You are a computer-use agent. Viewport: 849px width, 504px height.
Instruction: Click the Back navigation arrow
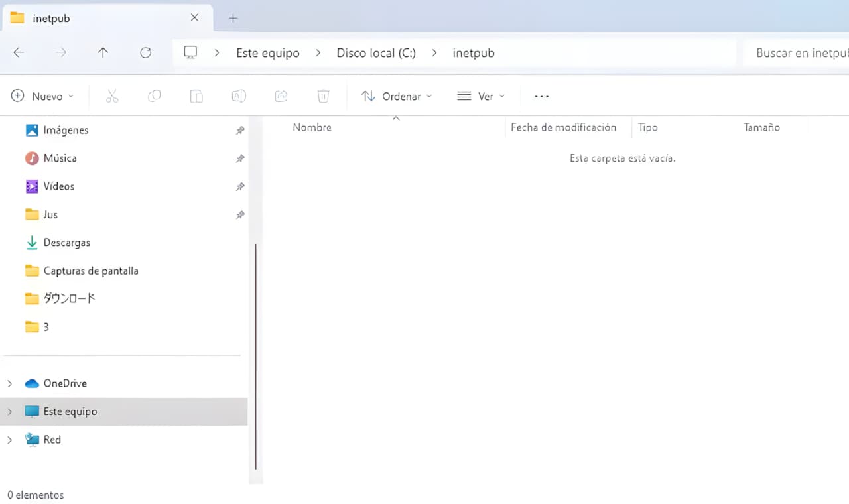(x=19, y=53)
